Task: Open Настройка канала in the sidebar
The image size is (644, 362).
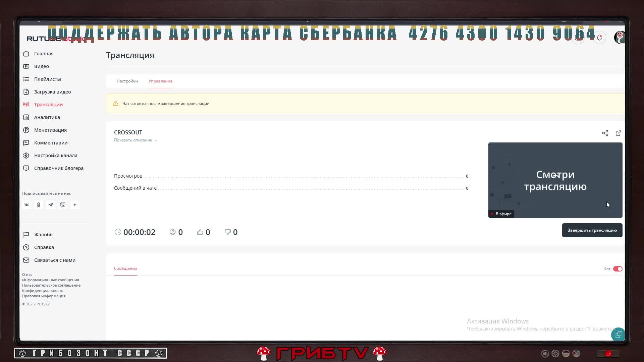Action: (56, 156)
